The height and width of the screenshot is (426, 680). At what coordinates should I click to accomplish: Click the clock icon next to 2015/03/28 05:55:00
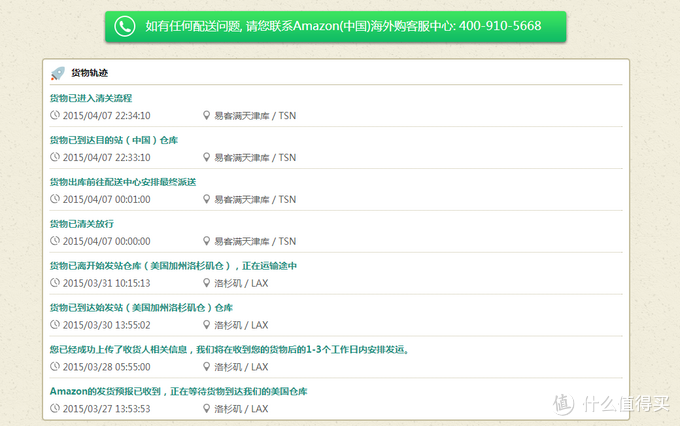coord(55,366)
